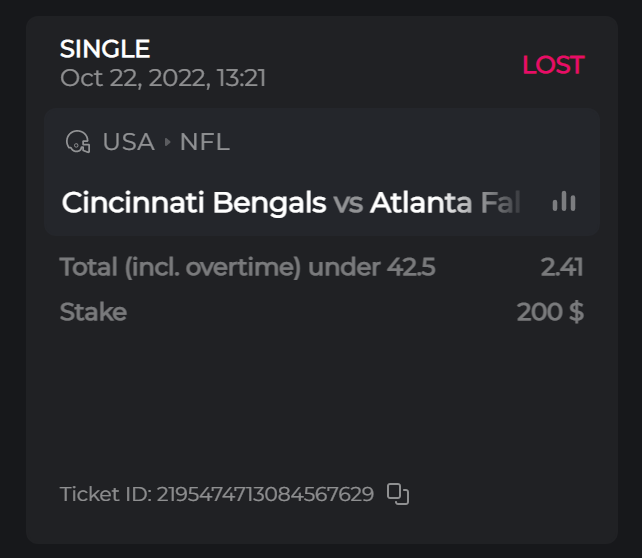The height and width of the screenshot is (558, 642).
Task: Select the ticket ID number text
Action: [x=265, y=494]
